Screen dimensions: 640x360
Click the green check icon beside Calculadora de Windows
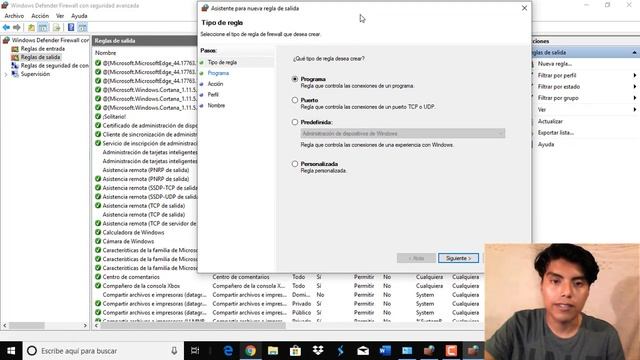pos(98,232)
